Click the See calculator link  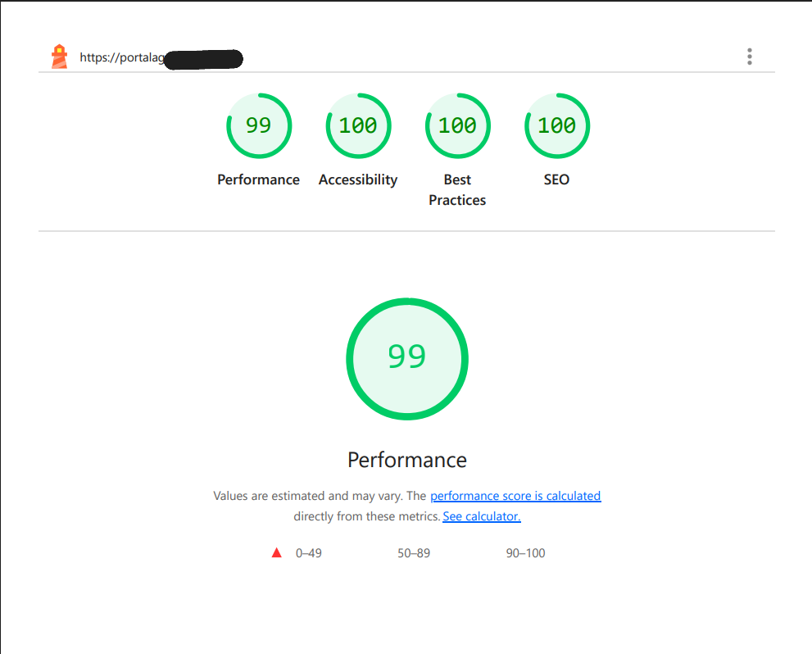[481, 516]
